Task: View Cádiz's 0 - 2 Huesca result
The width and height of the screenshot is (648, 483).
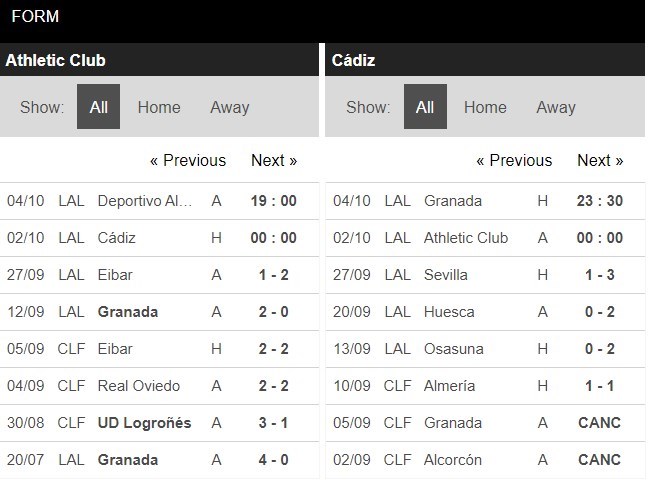Action: click(600, 312)
